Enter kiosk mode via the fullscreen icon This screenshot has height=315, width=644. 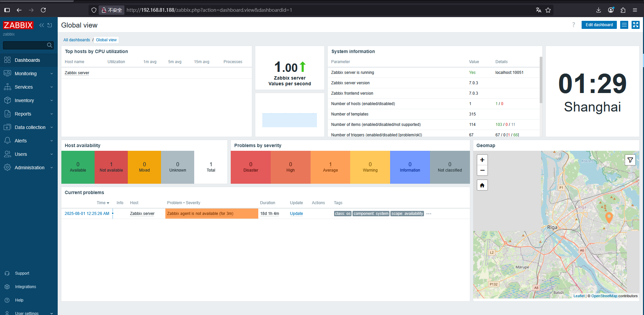point(636,25)
